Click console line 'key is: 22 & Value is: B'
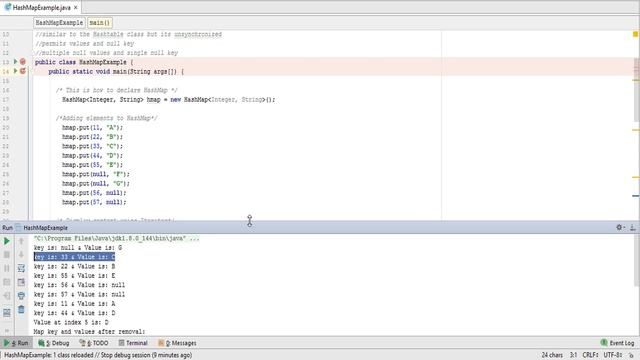The width and height of the screenshot is (640, 360). (74, 267)
